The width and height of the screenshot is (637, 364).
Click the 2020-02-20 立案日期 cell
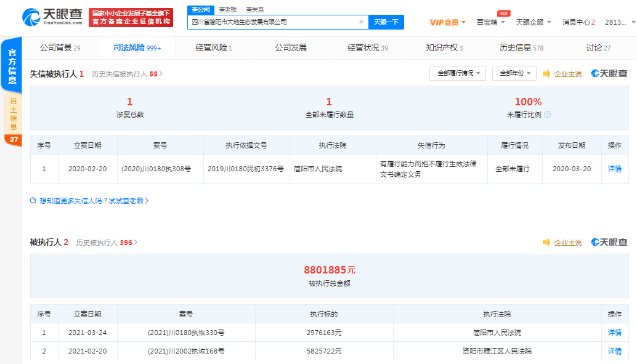click(87, 169)
